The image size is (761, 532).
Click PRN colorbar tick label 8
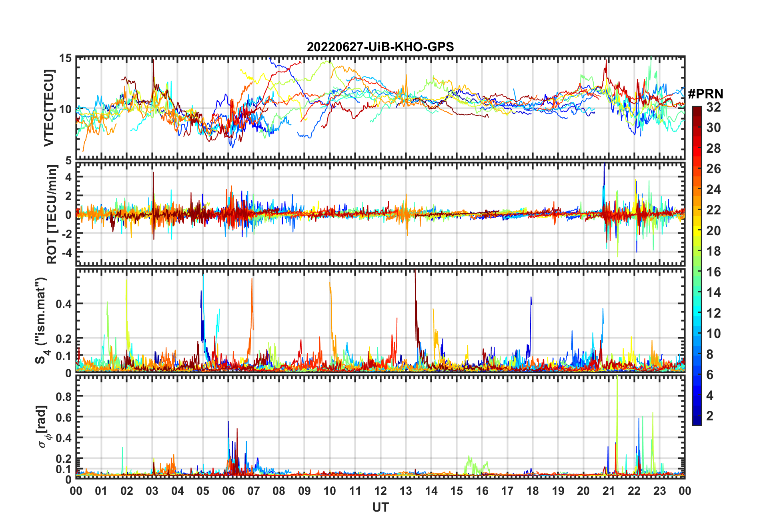710,354
